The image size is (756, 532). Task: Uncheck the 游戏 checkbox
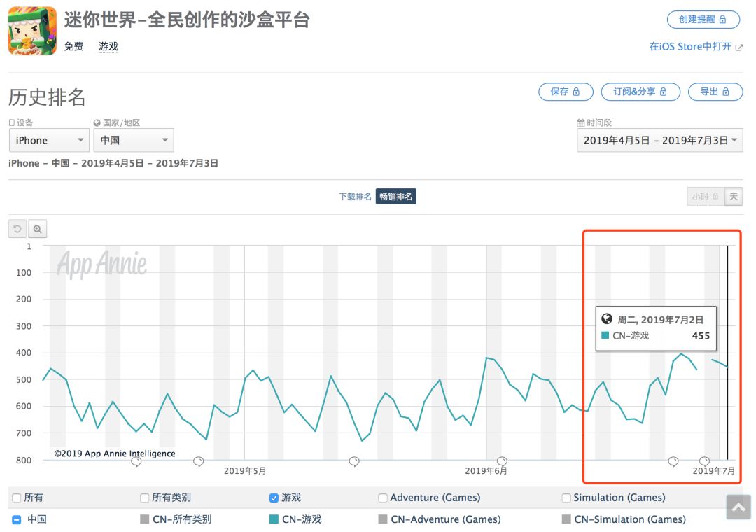click(274, 498)
